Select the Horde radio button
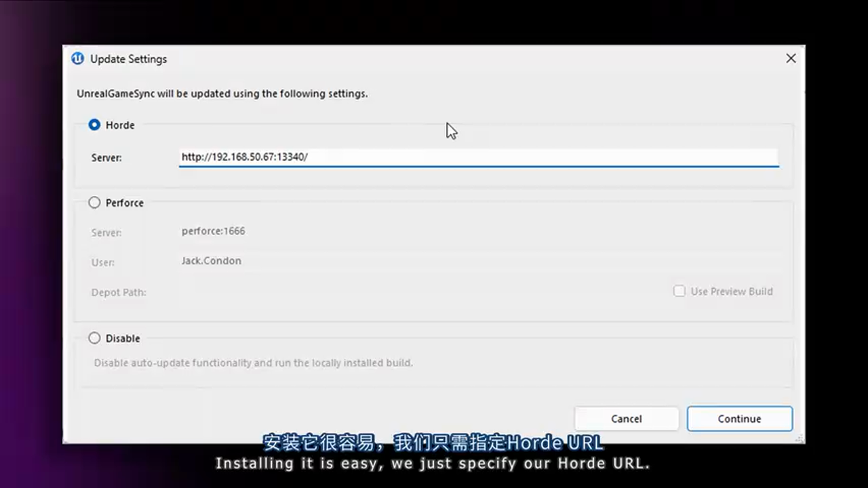The image size is (868, 488). click(x=94, y=125)
